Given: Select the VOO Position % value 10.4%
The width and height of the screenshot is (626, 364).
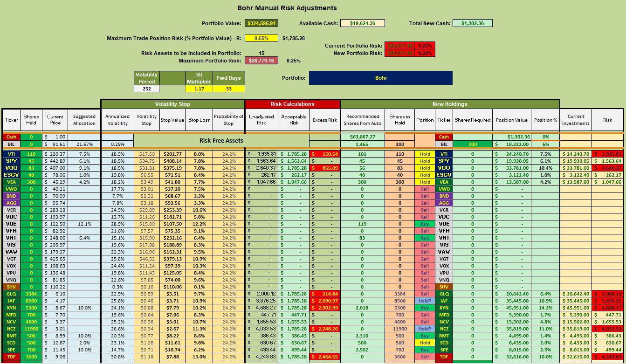Looking at the screenshot, I should pos(545,168).
